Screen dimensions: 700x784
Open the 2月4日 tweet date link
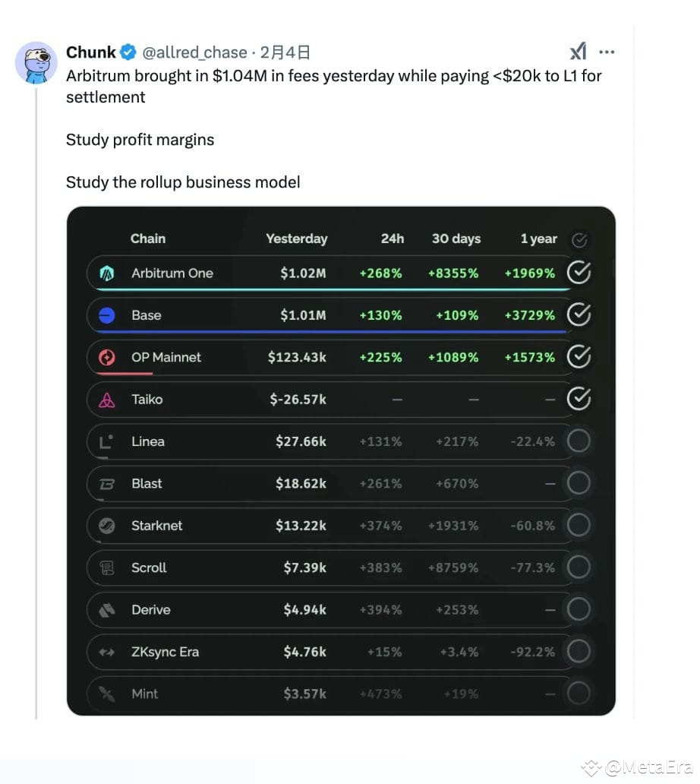pos(285,52)
